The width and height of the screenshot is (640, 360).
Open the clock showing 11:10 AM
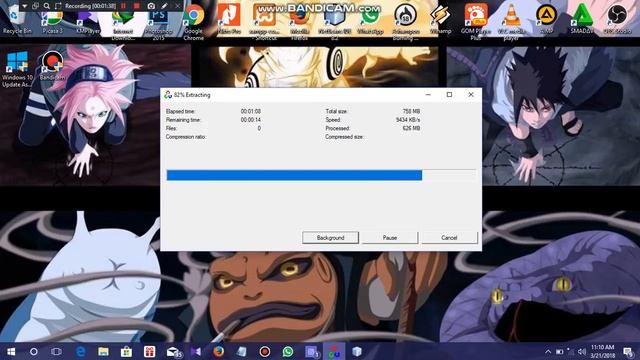tap(602, 351)
